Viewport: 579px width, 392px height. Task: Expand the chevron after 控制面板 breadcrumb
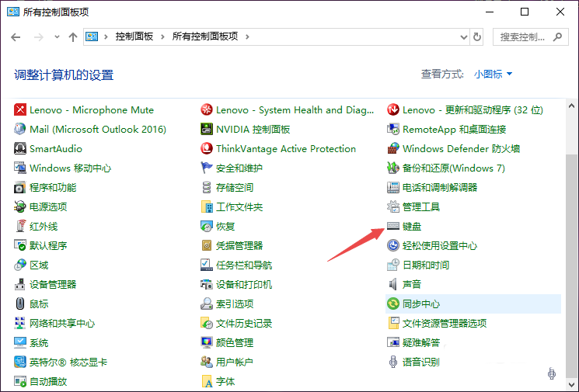coord(162,37)
